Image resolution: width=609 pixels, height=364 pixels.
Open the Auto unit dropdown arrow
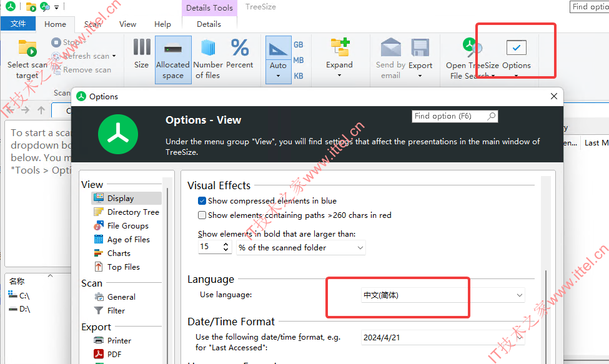pos(278,76)
